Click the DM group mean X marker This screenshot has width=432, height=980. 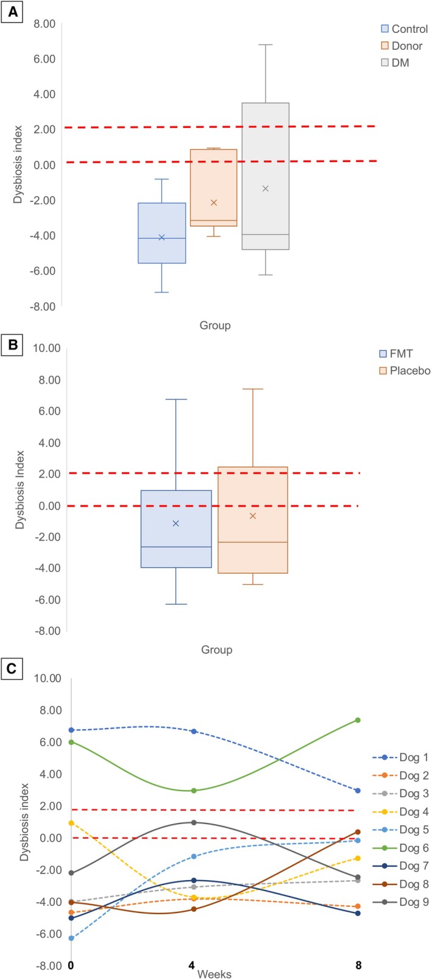tap(266, 188)
